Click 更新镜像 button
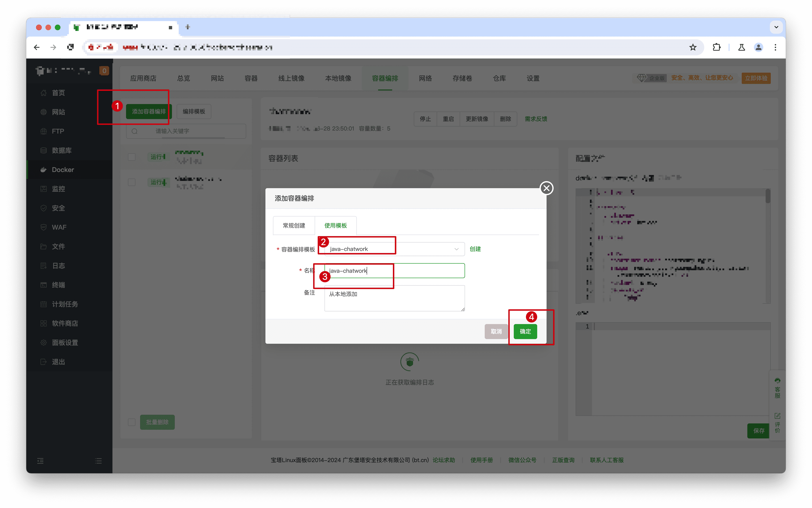 pos(477,119)
